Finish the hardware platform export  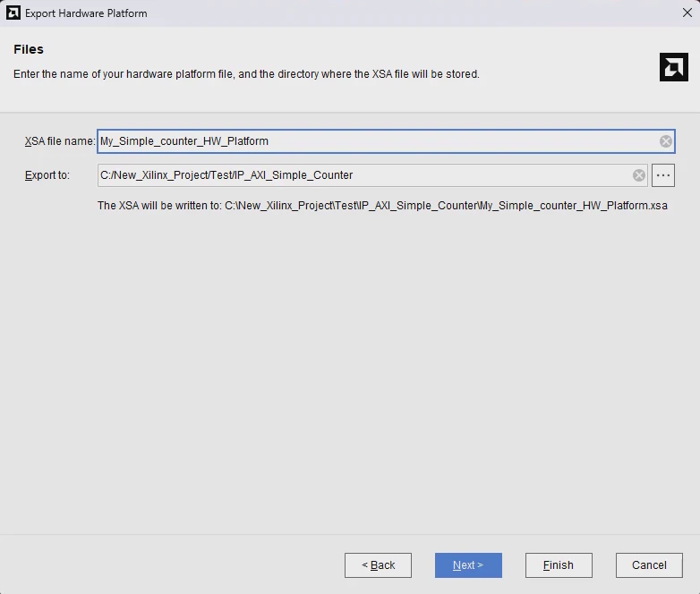point(559,565)
